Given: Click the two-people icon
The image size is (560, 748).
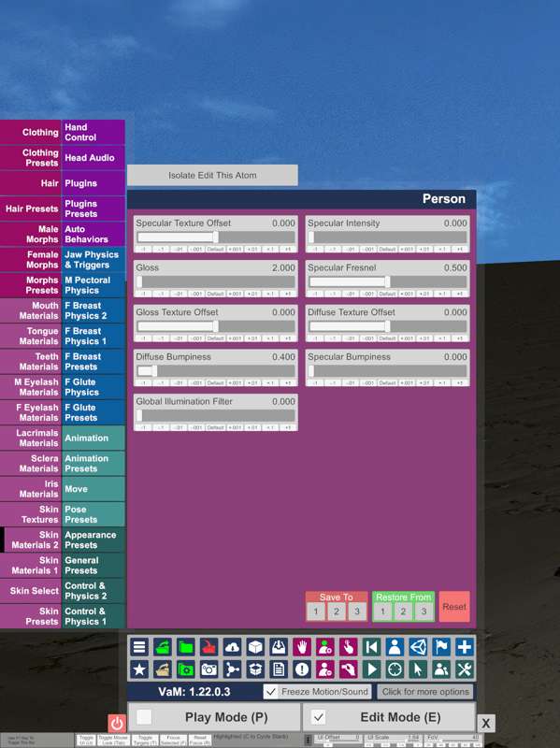Looking at the screenshot, I should coord(441,669).
